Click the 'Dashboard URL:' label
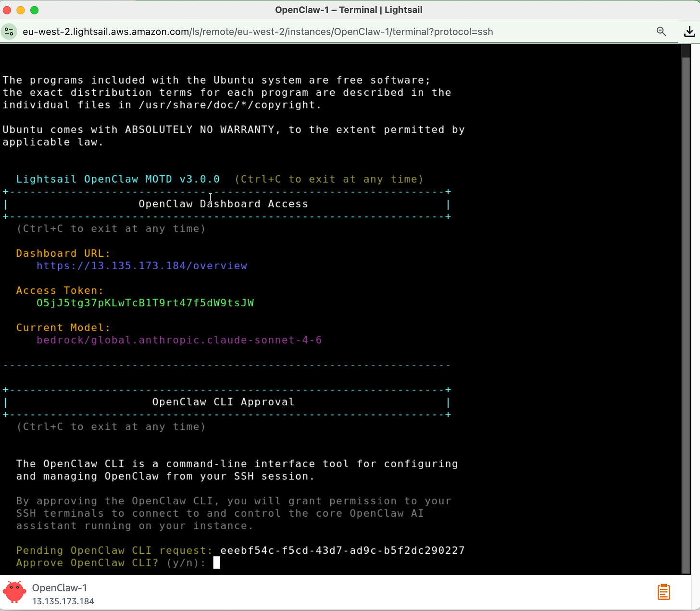Viewport: 700px width, 611px height. coord(63,253)
